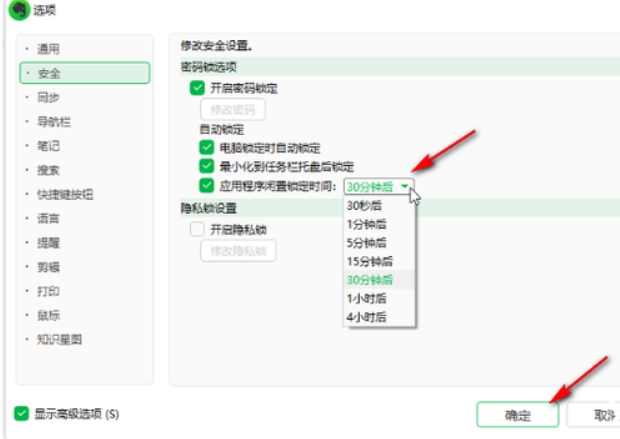The width and height of the screenshot is (620, 439).
Task: Collapse the idle lock time dropdown arrow
Action: 405,186
